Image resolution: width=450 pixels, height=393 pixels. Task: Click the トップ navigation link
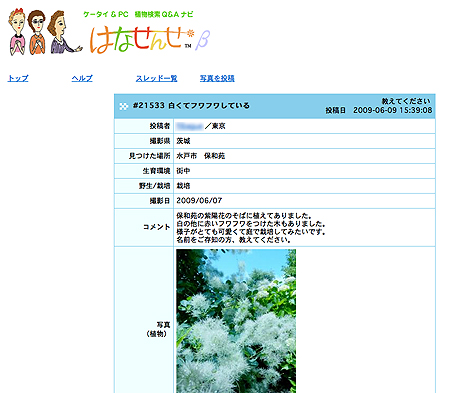[18, 78]
